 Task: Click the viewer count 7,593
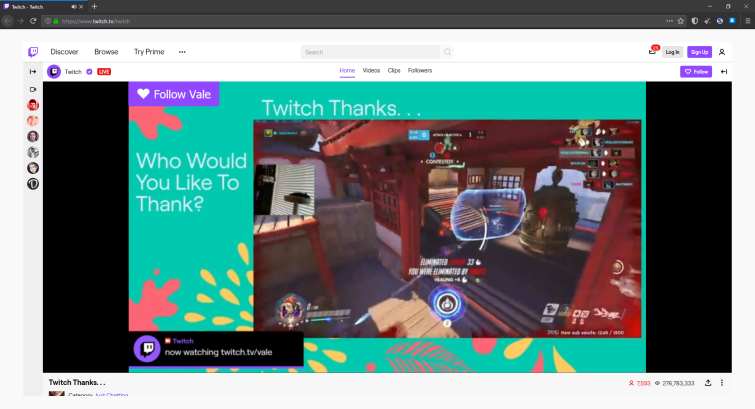639,383
